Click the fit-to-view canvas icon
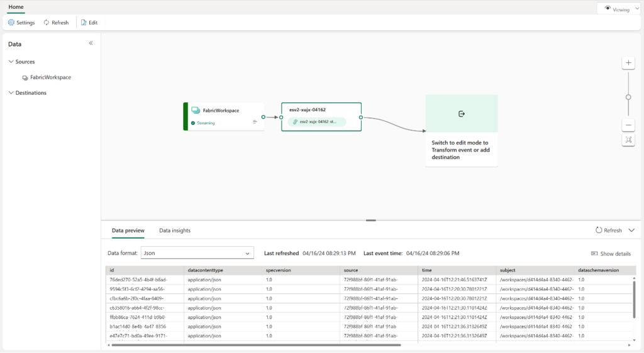 click(628, 140)
